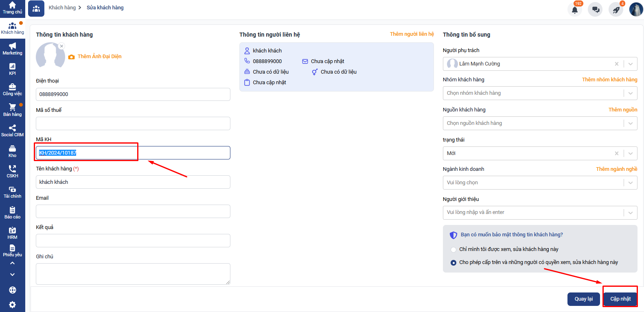This screenshot has width=644, height=312.
Task: Remove avatar using the small X icon
Action: point(61,46)
